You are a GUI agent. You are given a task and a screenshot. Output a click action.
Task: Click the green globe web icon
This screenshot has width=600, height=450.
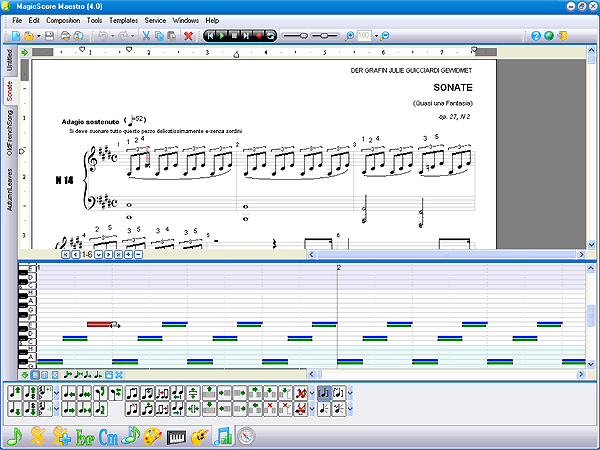(x=549, y=36)
